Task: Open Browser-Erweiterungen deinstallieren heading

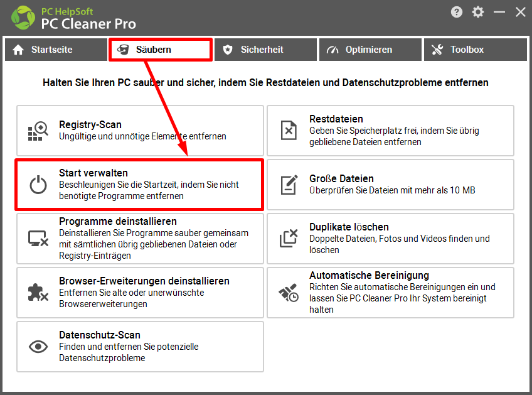Action: 144,281
